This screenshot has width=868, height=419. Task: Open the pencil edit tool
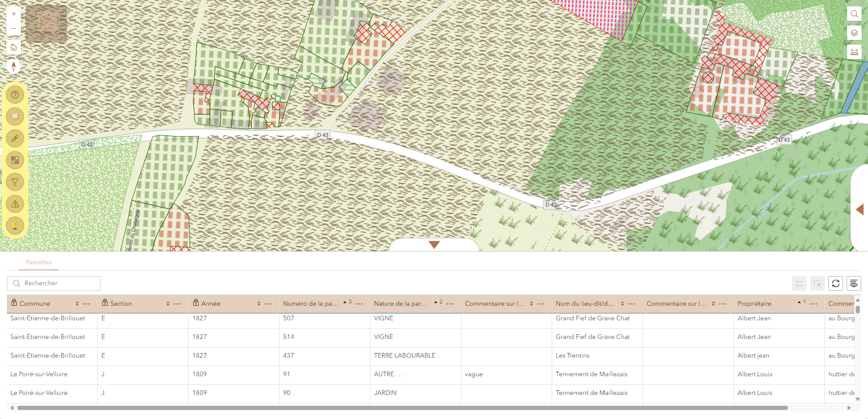coord(15,138)
